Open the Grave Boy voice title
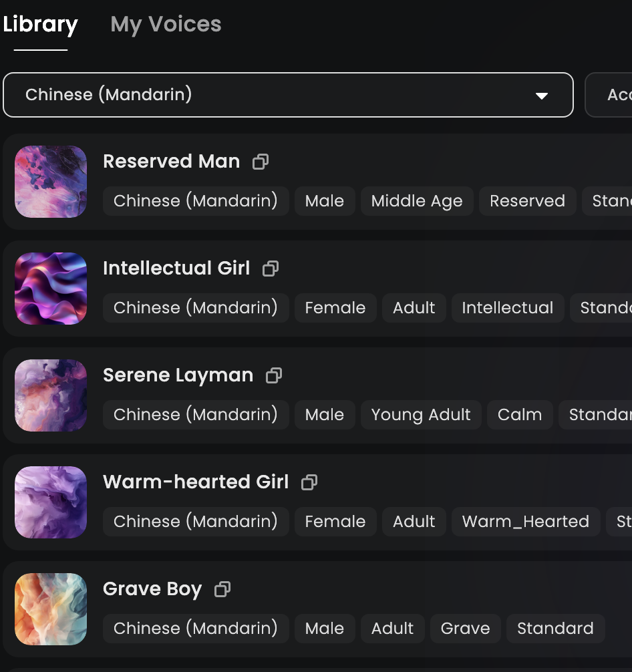 click(x=152, y=589)
